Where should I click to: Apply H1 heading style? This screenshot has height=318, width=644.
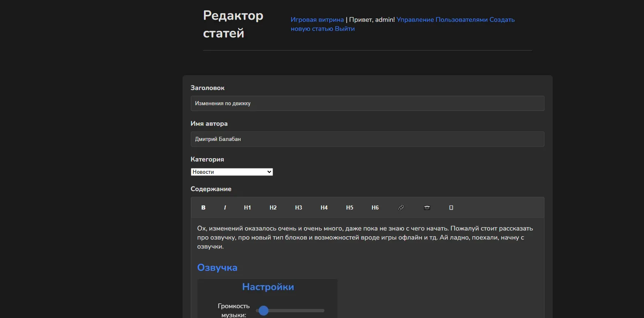pos(248,207)
